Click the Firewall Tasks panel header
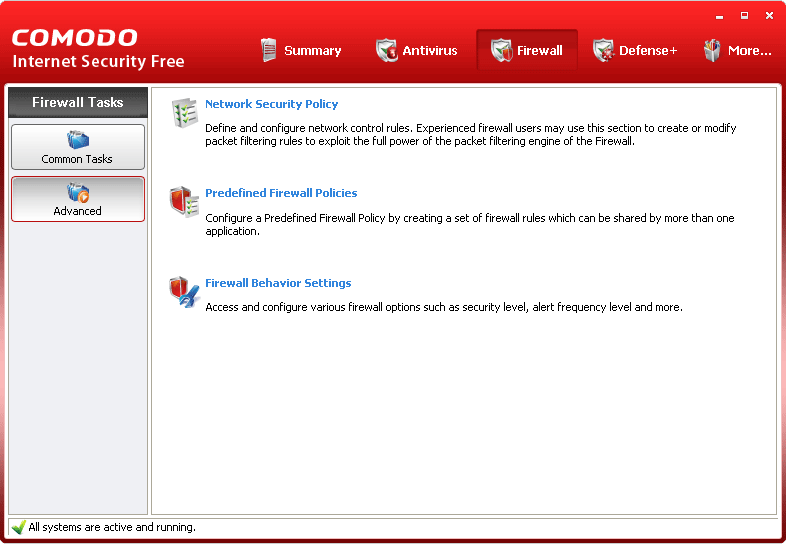 point(78,102)
